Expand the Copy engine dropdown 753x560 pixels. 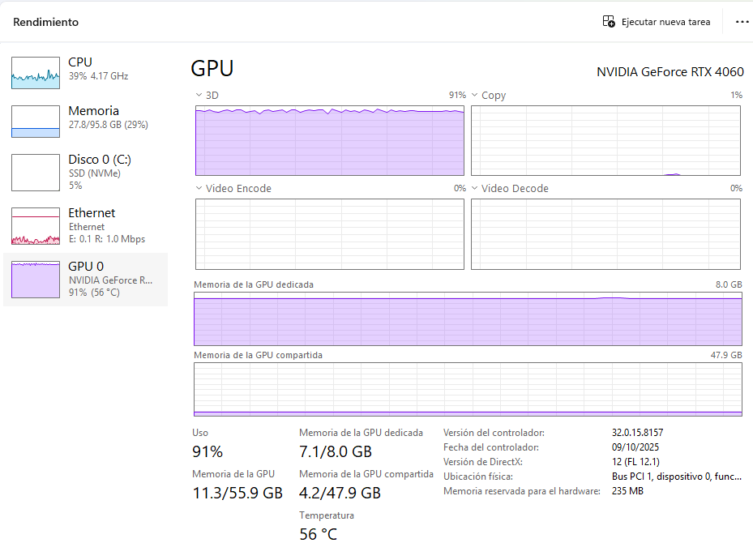tap(475, 96)
